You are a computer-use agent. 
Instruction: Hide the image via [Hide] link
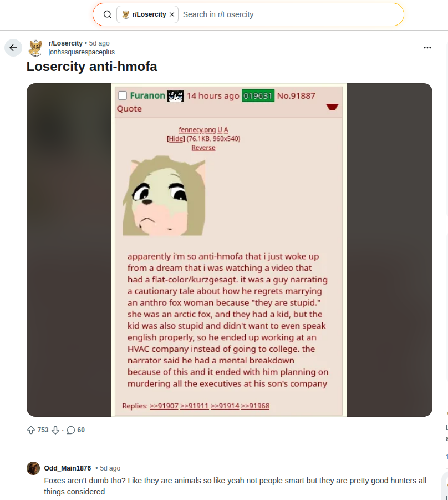point(176,139)
